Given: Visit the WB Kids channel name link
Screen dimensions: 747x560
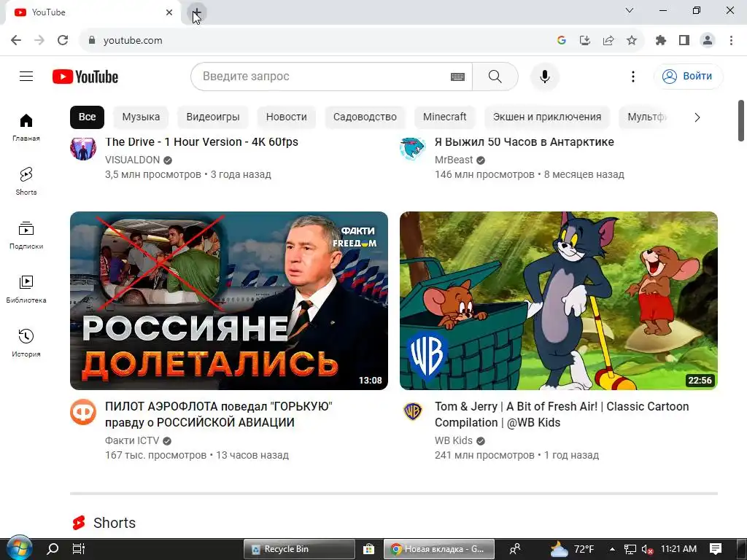Looking at the screenshot, I should (x=454, y=440).
